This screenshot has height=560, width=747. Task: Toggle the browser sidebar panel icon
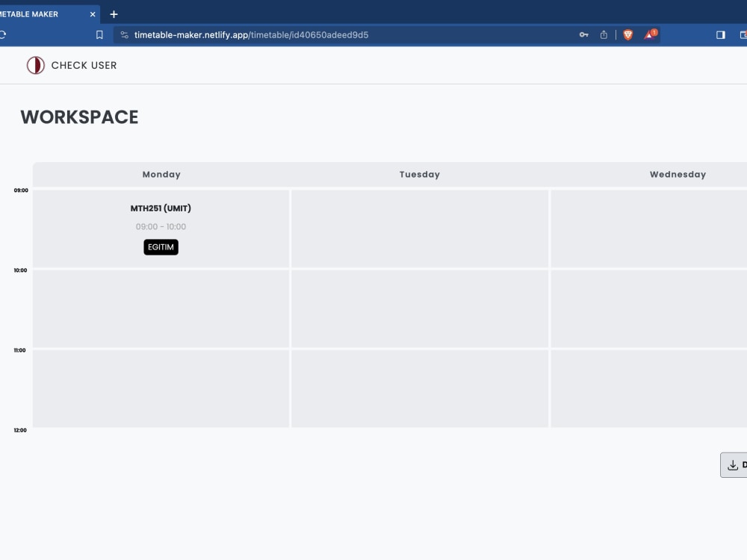(x=720, y=35)
